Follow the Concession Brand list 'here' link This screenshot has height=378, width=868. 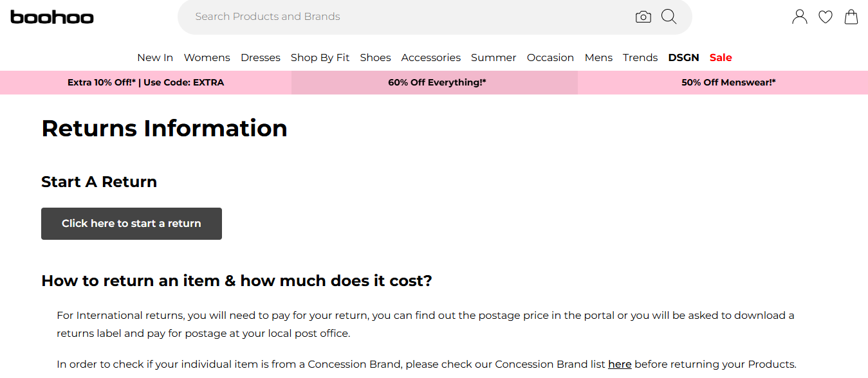[620, 364]
